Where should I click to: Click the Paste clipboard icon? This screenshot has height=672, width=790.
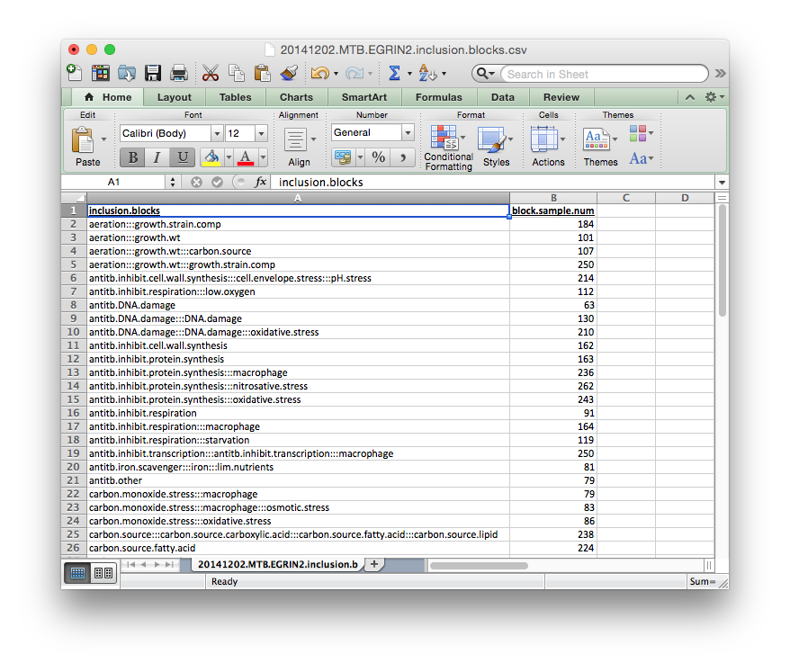coord(84,140)
